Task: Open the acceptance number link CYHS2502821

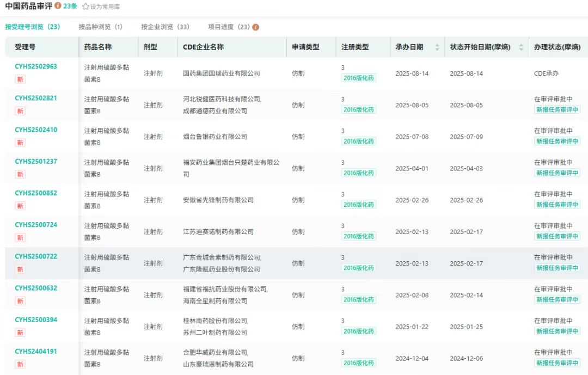Action: coord(36,99)
